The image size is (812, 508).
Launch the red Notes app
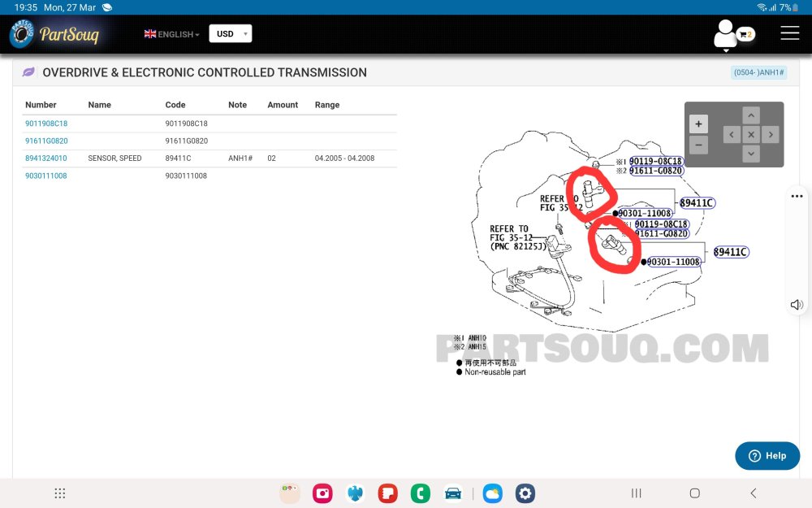[x=388, y=493]
